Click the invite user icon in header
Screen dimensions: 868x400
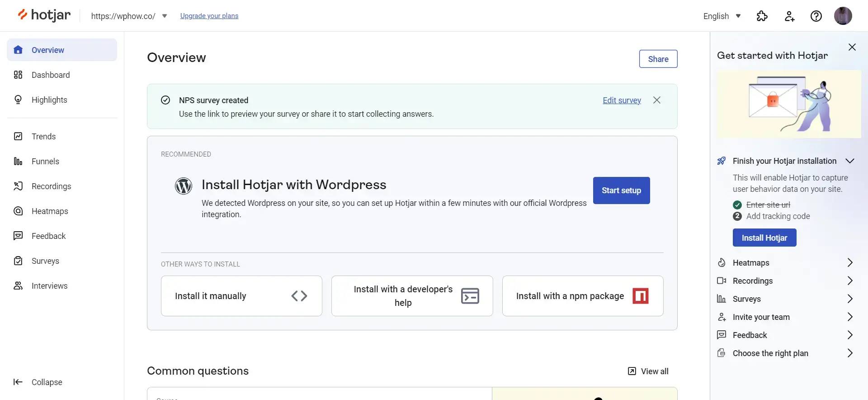coord(789,16)
